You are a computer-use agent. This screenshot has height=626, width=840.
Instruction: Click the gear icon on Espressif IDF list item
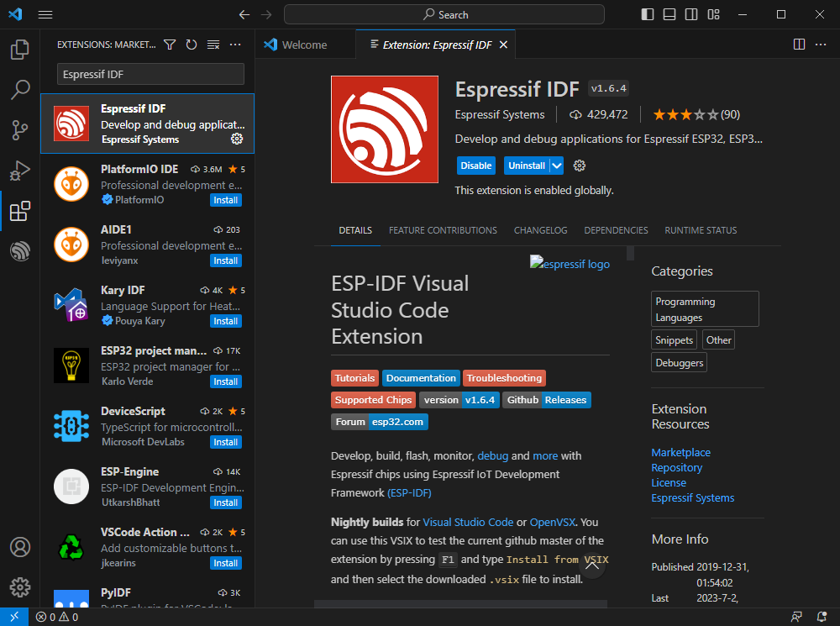click(x=237, y=139)
